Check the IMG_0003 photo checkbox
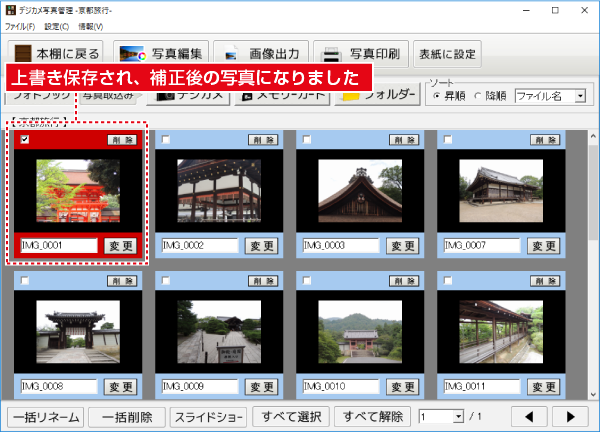Image resolution: width=601 pixels, height=433 pixels. click(307, 140)
